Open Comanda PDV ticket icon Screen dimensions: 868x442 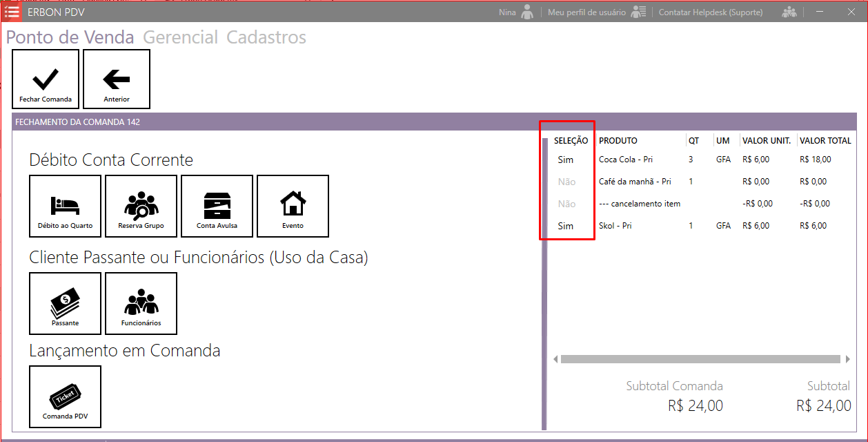click(x=65, y=396)
